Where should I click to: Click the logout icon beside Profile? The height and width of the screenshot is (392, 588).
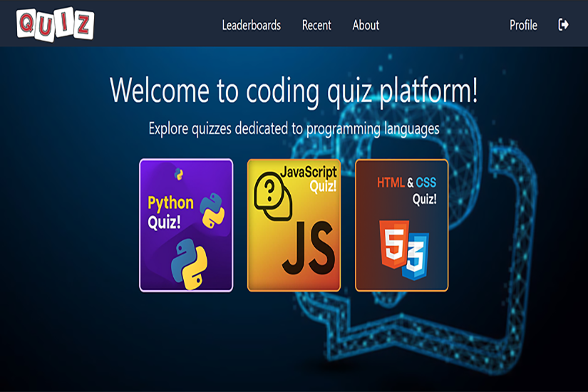563,25
